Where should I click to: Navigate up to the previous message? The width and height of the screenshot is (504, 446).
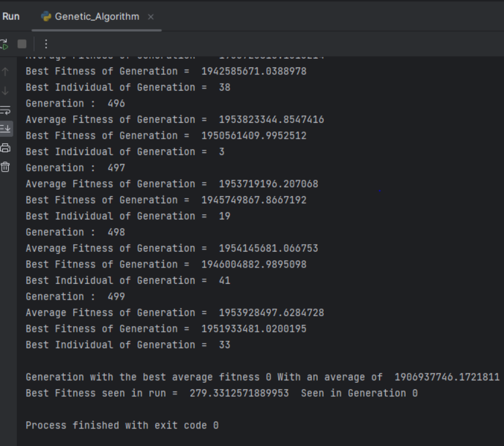(5, 73)
